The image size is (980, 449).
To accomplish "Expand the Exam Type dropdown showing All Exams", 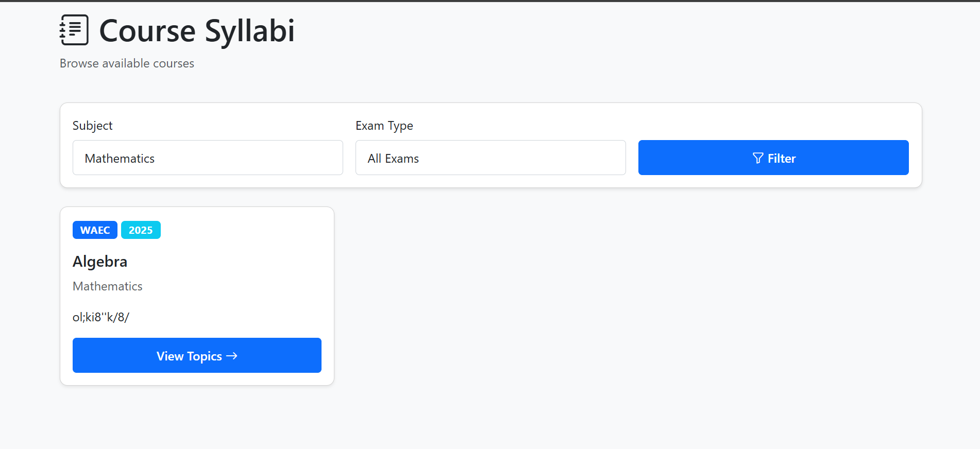I will click(490, 158).
